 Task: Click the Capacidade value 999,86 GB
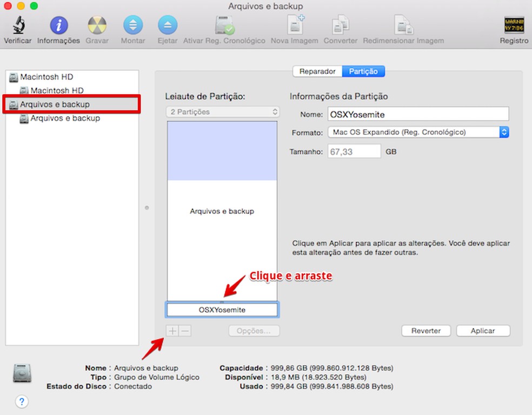[332, 368]
